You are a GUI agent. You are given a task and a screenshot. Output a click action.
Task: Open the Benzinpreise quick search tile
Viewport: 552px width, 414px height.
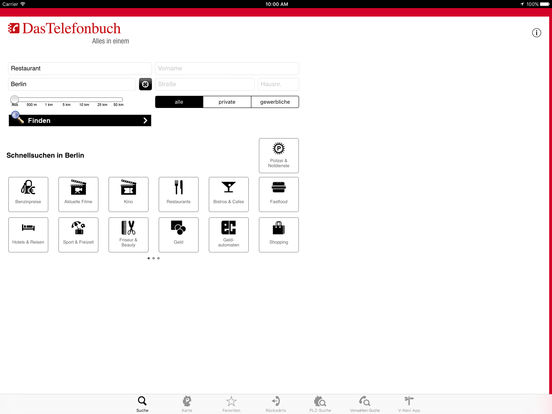[28, 194]
